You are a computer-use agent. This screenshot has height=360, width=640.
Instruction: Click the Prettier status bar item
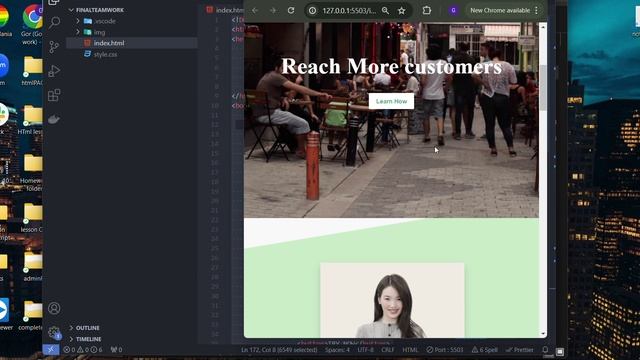[x=520, y=350]
